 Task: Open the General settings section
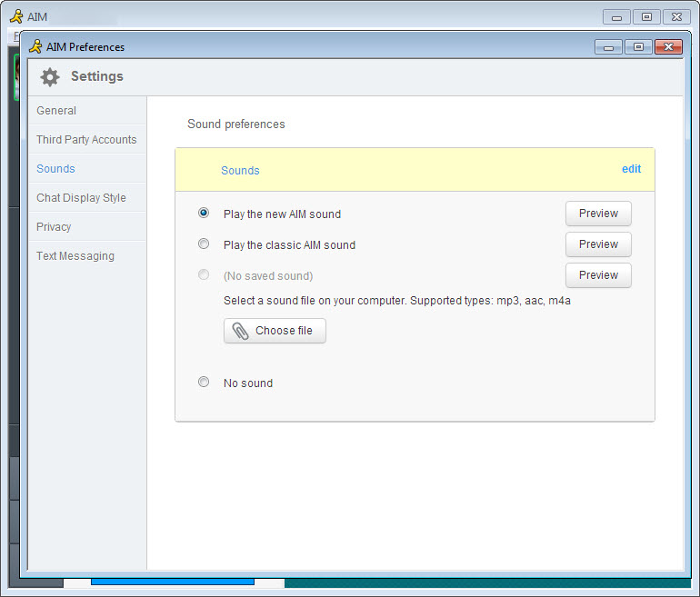(x=87, y=111)
